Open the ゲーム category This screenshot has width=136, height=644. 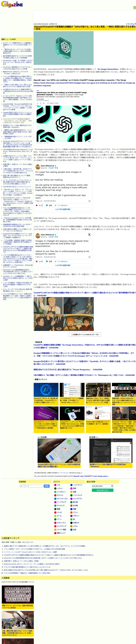coord(59,516)
